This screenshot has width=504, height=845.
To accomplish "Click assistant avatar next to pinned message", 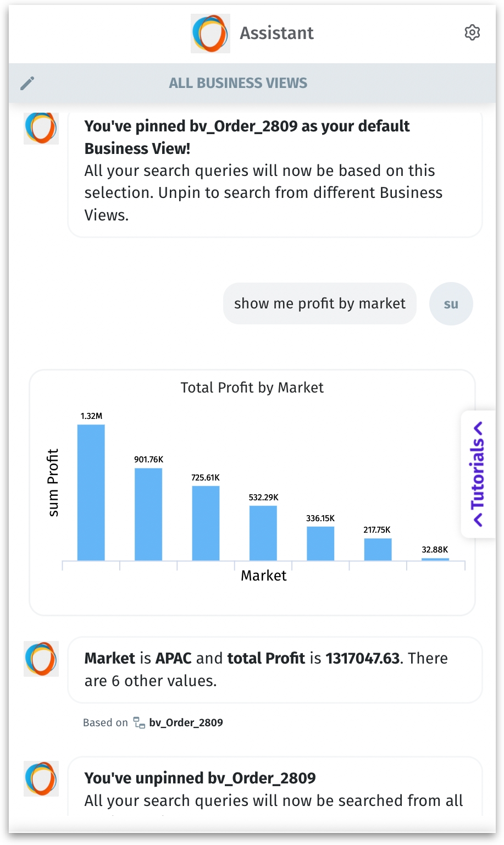I will pos(41,128).
